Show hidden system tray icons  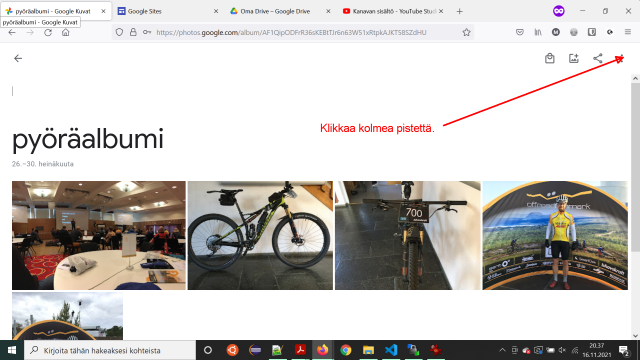502,350
